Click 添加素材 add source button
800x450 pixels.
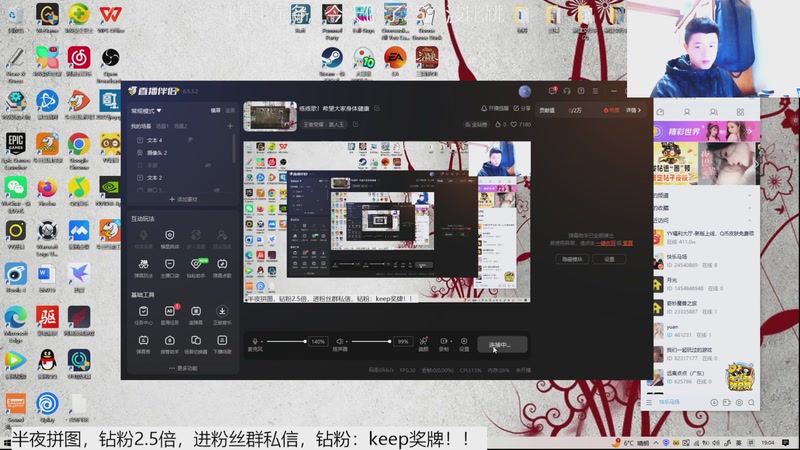(183, 199)
